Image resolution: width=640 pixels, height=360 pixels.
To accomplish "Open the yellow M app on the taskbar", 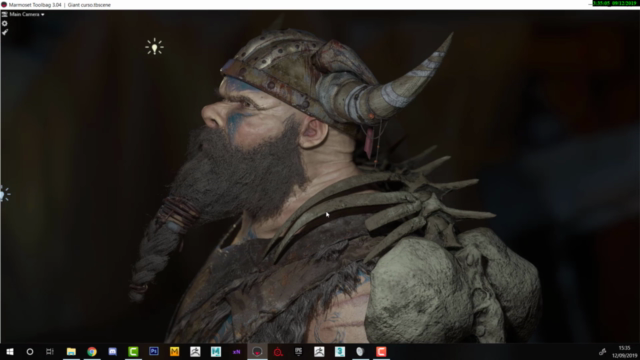I will coord(174,351).
